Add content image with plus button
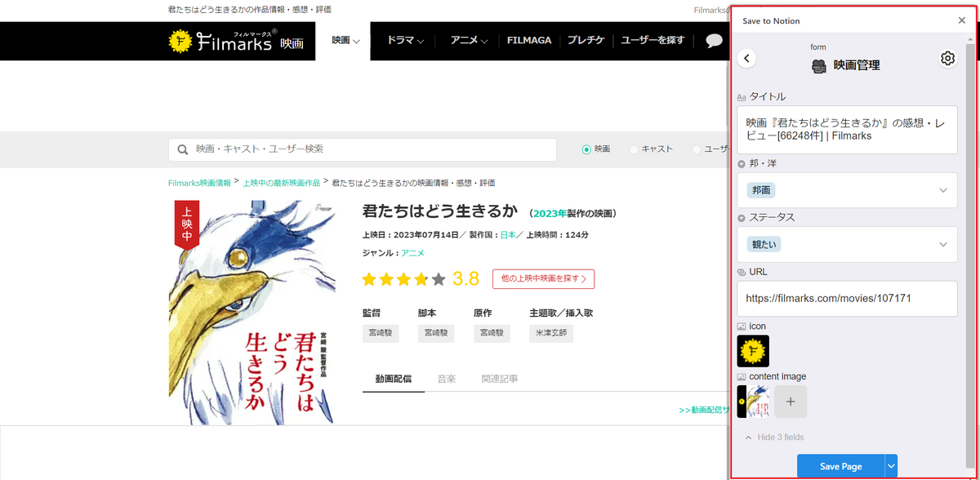 click(791, 402)
